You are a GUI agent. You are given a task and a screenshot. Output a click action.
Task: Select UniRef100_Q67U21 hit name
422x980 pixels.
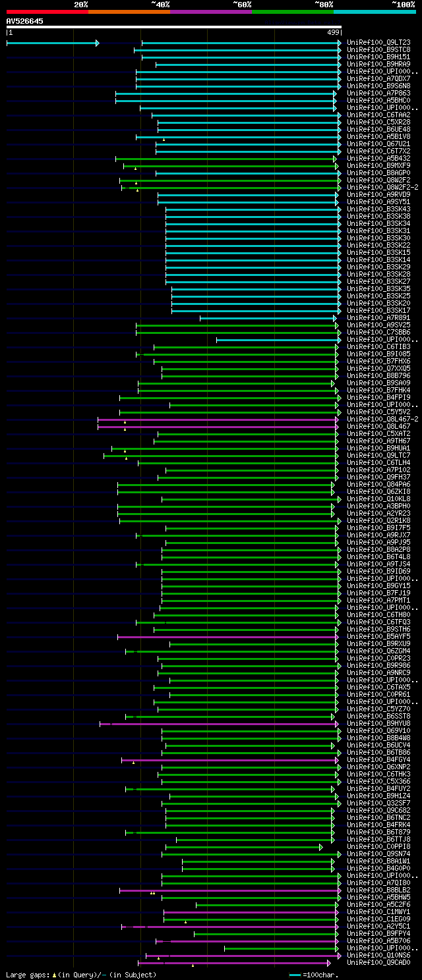tap(378, 144)
